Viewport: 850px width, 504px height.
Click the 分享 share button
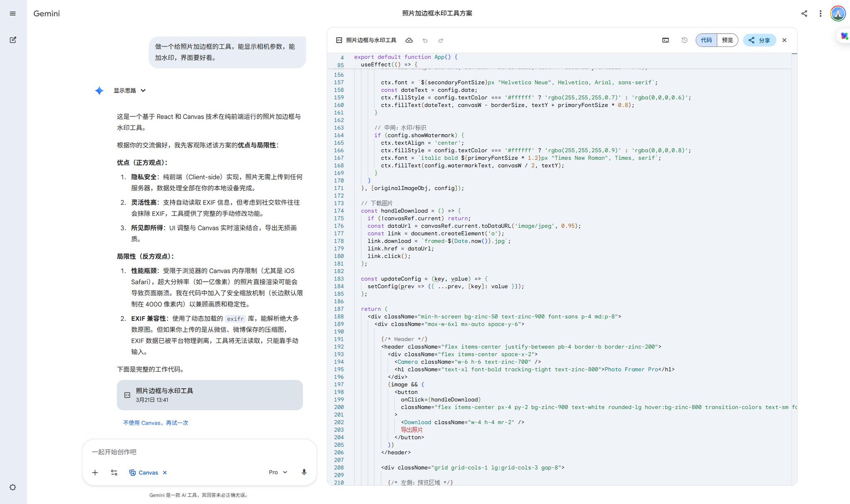coord(759,40)
